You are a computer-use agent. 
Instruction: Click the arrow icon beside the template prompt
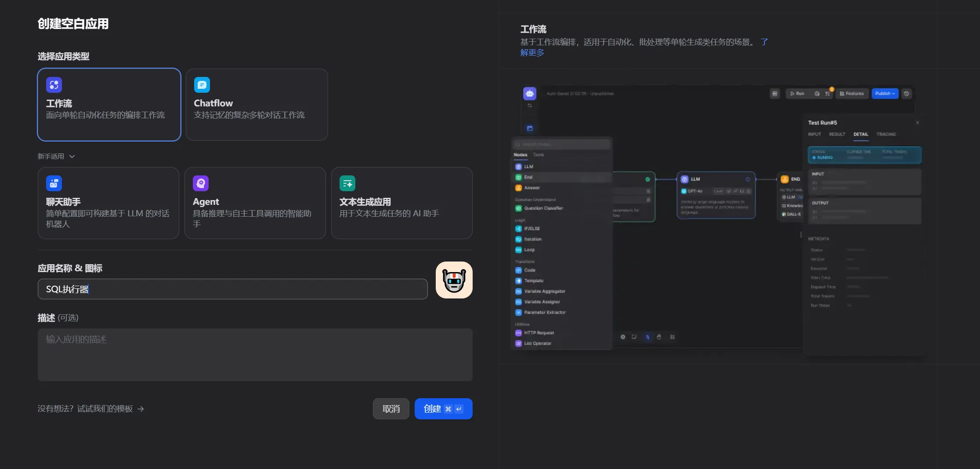[141, 409]
